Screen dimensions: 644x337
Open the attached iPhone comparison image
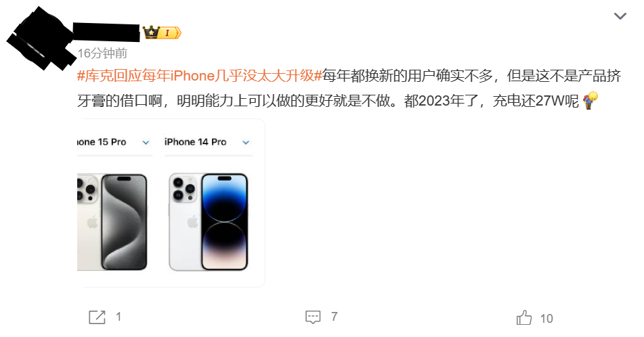coord(171,203)
